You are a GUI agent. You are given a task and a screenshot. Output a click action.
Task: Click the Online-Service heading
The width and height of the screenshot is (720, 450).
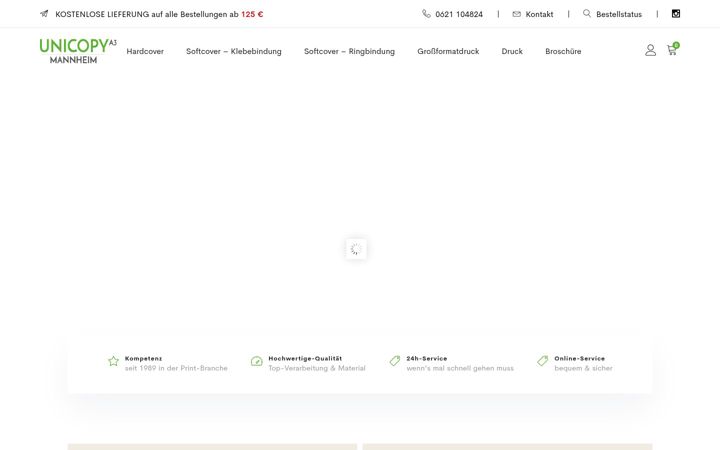[x=579, y=358]
